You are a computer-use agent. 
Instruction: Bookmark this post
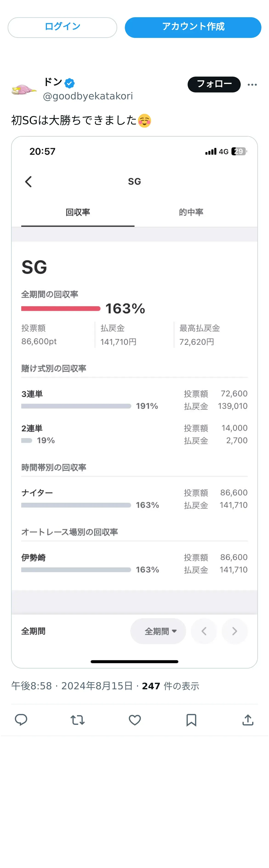point(191,720)
